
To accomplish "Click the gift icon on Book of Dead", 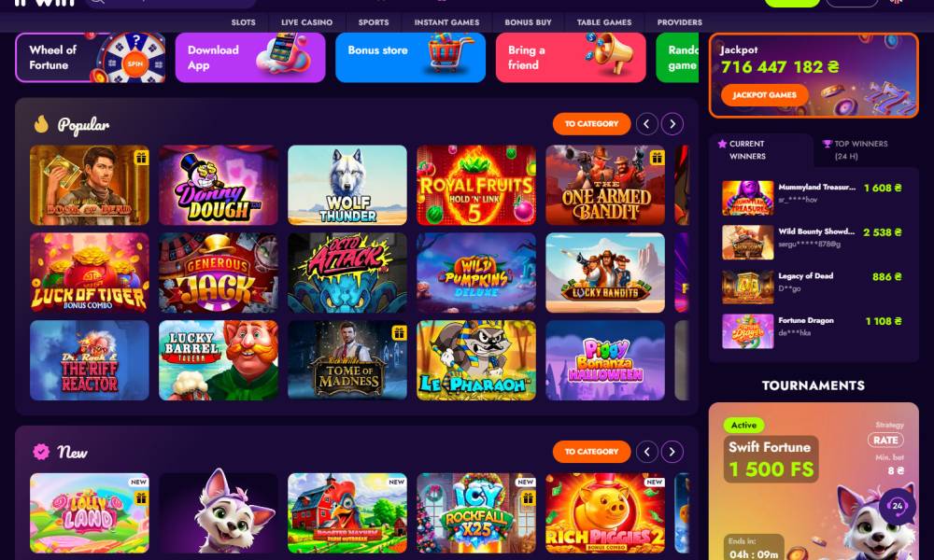I will (x=141, y=158).
